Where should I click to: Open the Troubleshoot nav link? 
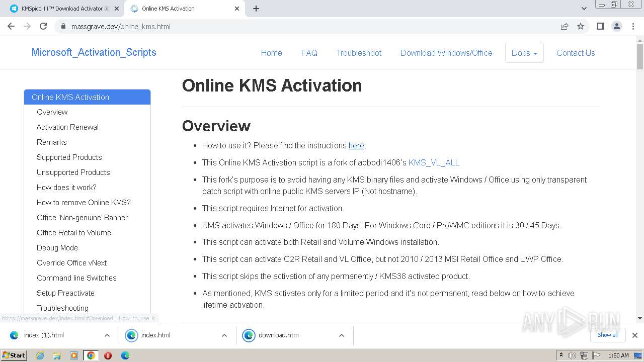359,53
